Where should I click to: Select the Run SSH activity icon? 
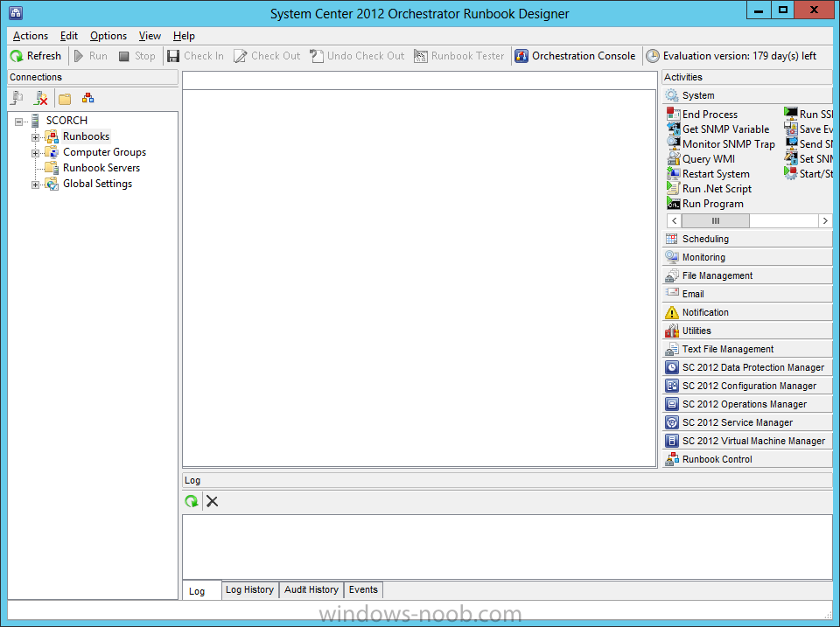pyautogui.click(x=791, y=114)
